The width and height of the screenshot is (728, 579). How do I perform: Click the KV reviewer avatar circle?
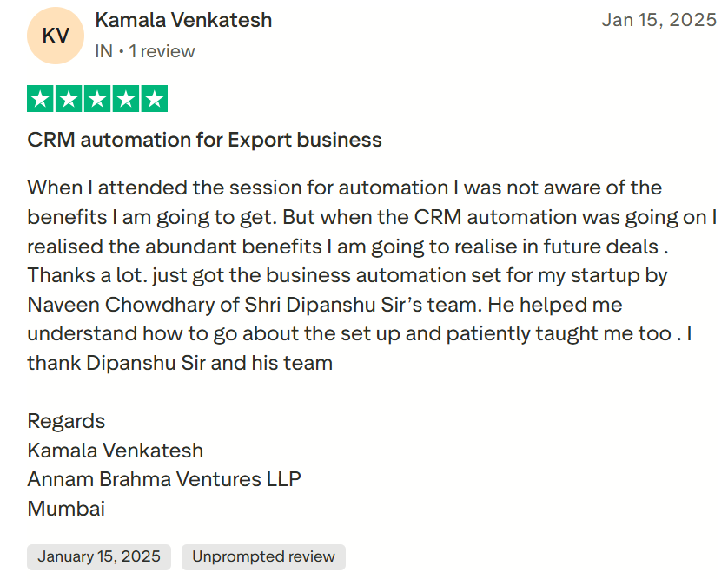click(x=56, y=36)
